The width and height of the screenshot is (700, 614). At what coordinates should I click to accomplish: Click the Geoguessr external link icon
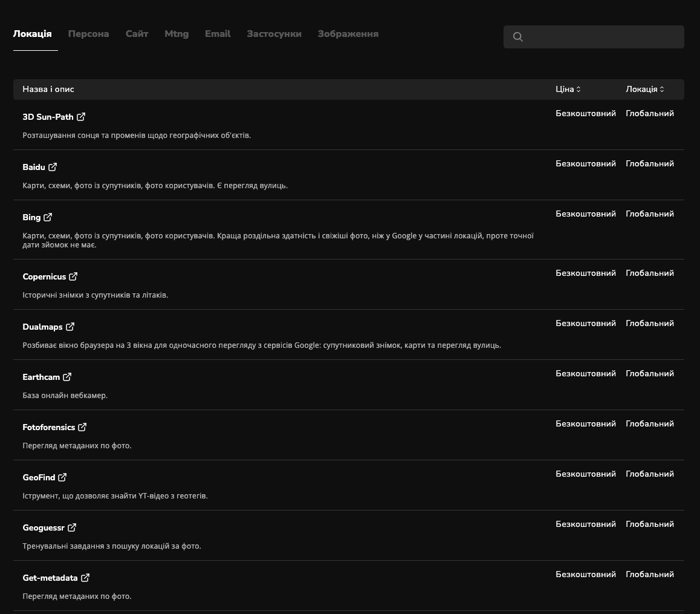72,527
